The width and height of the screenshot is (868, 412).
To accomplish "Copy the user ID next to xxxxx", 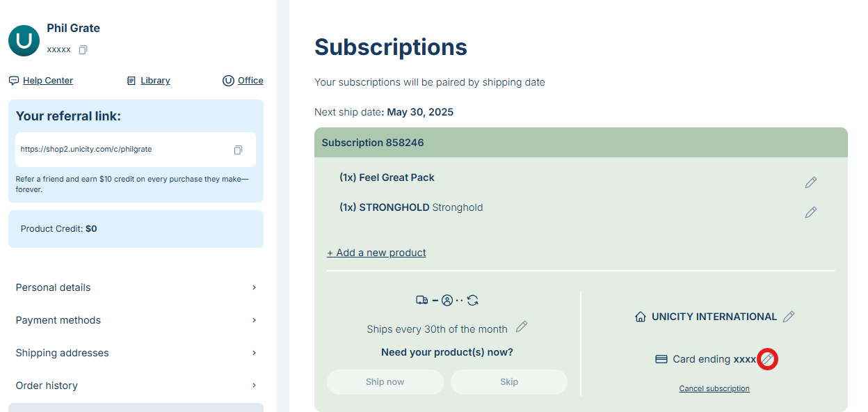I will click(x=83, y=50).
